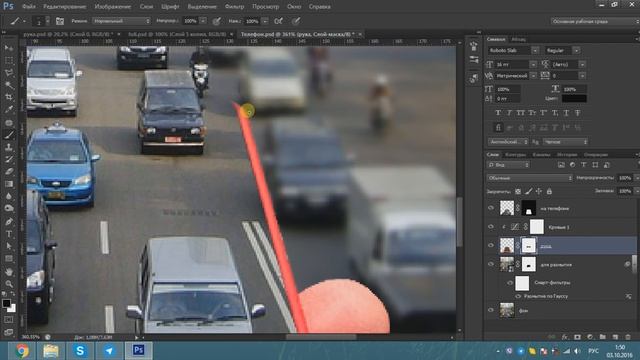Hide the 'на телефоне' layer
This screenshot has width=640, height=360.
click(491, 208)
